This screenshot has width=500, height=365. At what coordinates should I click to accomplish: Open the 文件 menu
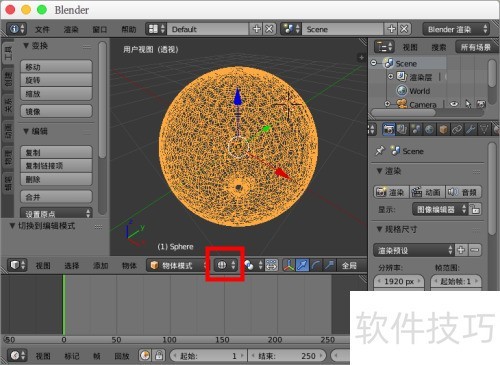click(x=42, y=29)
